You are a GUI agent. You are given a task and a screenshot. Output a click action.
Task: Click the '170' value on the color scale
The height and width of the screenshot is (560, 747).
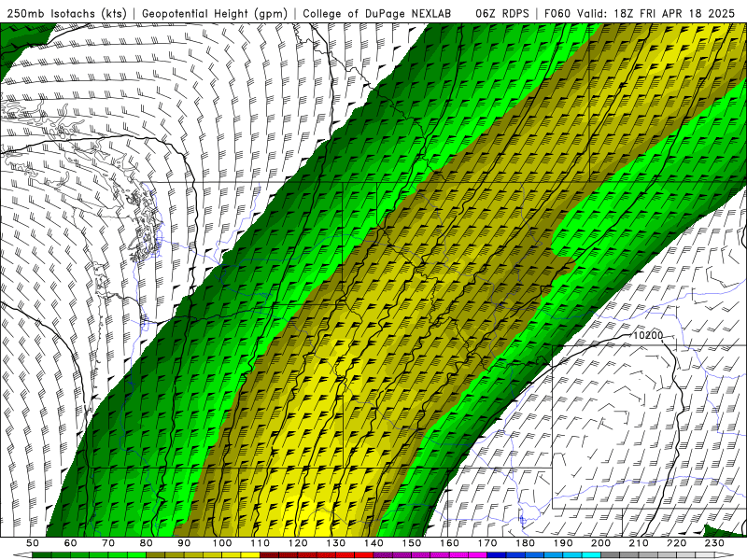coord(487,543)
